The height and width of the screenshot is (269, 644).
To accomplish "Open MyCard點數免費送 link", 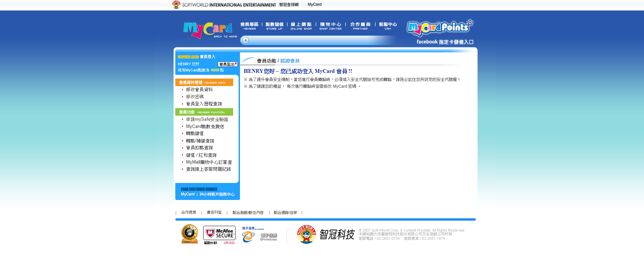I will click(x=205, y=127).
